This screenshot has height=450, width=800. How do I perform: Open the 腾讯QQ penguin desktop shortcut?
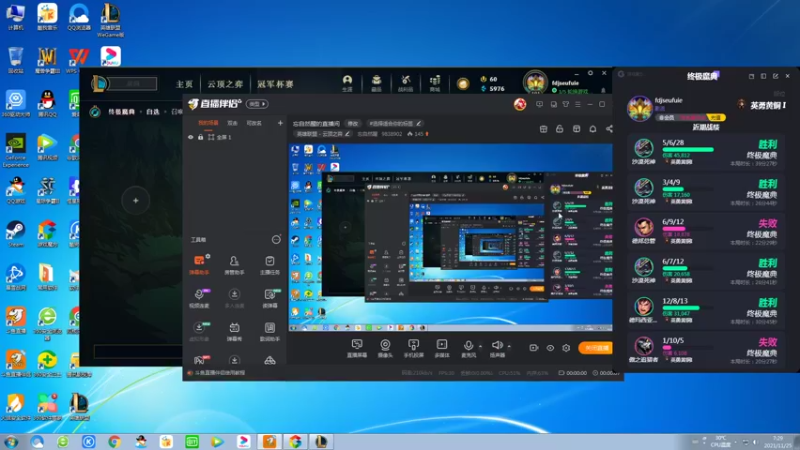47,104
